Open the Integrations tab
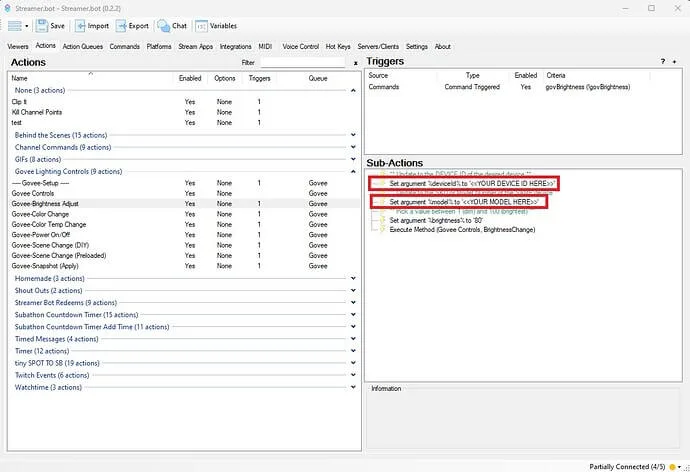The image size is (690, 472). coord(235,47)
